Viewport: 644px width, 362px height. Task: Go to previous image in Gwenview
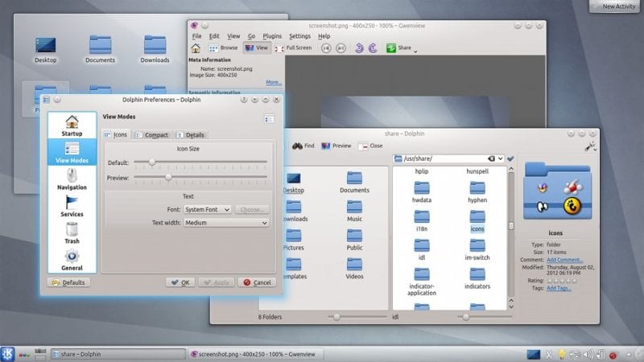click(x=326, y=48)
